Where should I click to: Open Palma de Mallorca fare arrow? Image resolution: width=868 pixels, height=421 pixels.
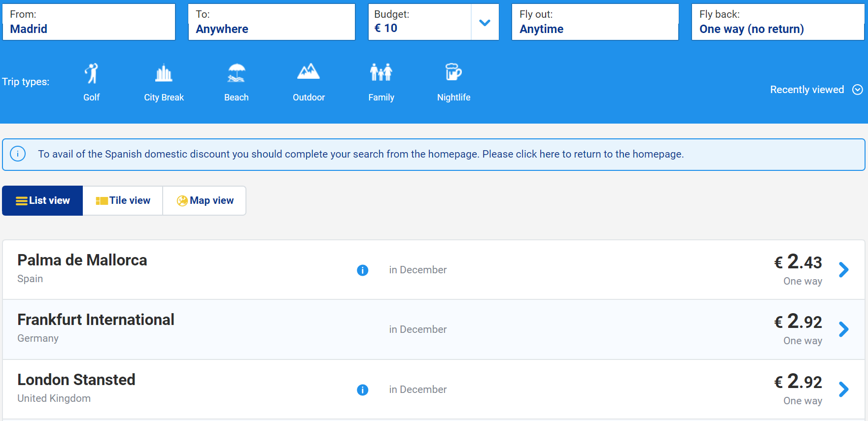click(x=843, y=270)
